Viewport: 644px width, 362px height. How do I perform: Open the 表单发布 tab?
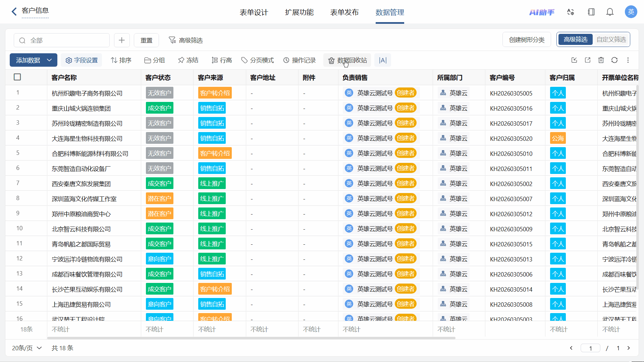click(x=344, y=12)
